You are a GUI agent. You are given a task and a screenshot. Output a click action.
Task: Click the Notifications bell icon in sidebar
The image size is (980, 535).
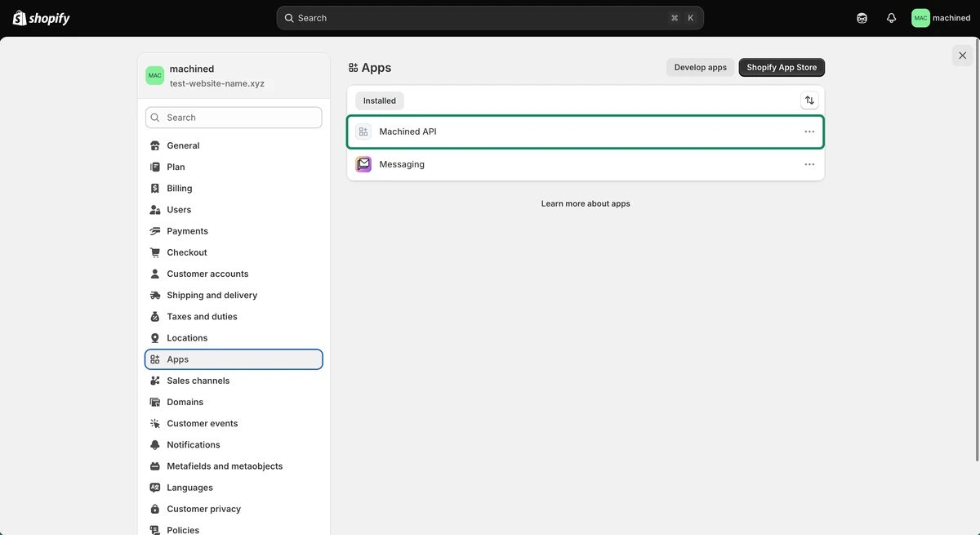[155, 444]
